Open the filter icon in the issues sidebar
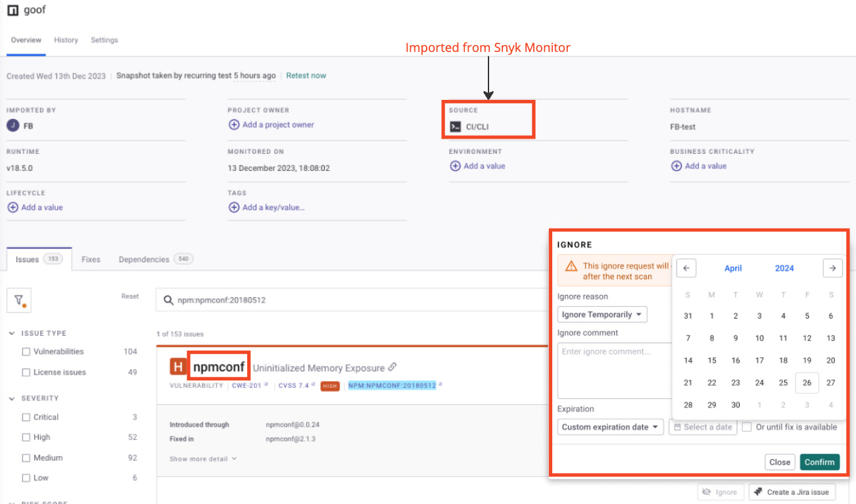 (x=19, y=300)
